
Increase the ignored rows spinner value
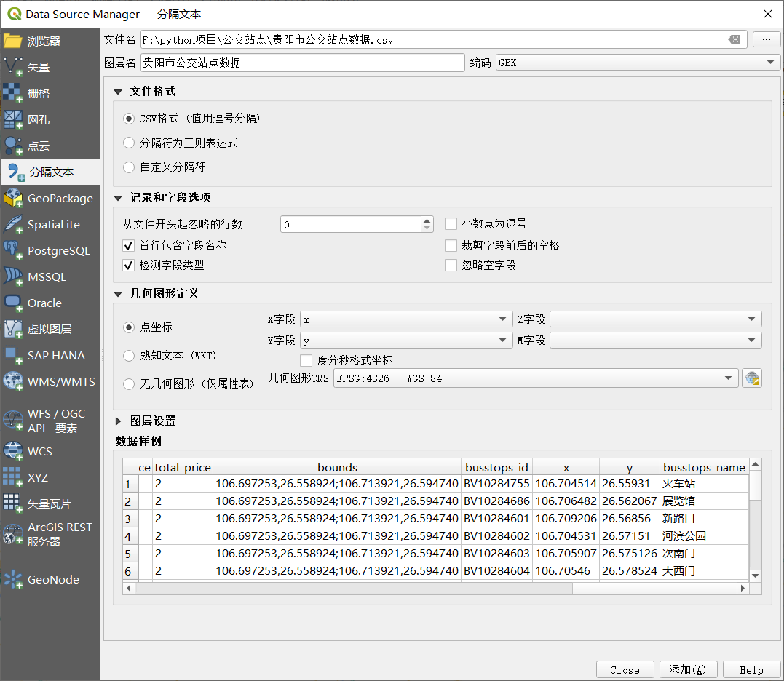tap(427, 220)
